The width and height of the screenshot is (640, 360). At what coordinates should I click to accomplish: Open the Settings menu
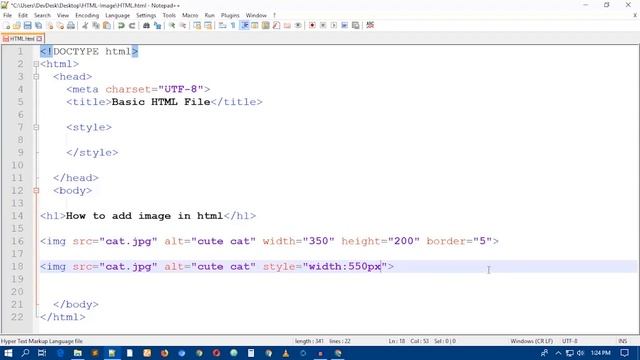tap(146, 15)
